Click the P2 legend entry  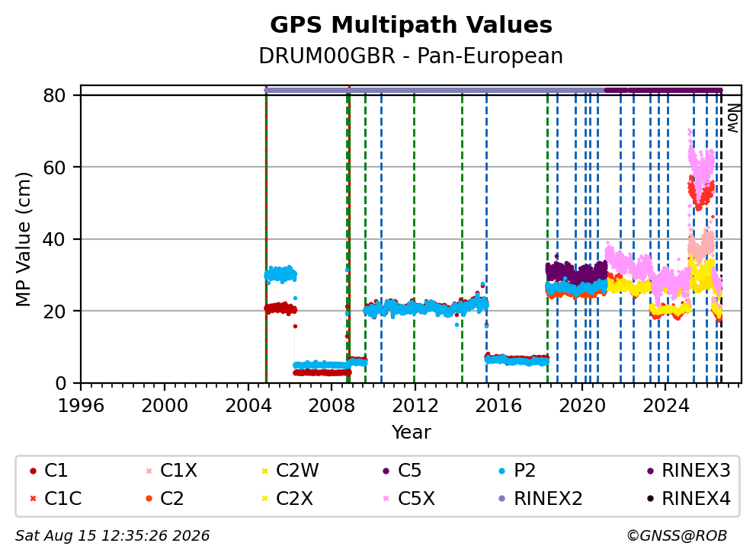click(x=517, y=471)
